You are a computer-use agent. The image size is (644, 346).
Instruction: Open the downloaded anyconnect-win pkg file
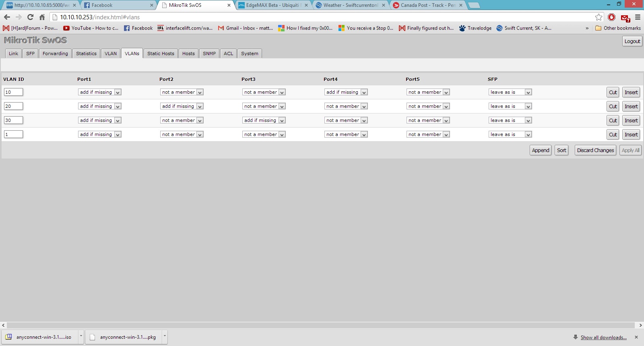(124, 337)
